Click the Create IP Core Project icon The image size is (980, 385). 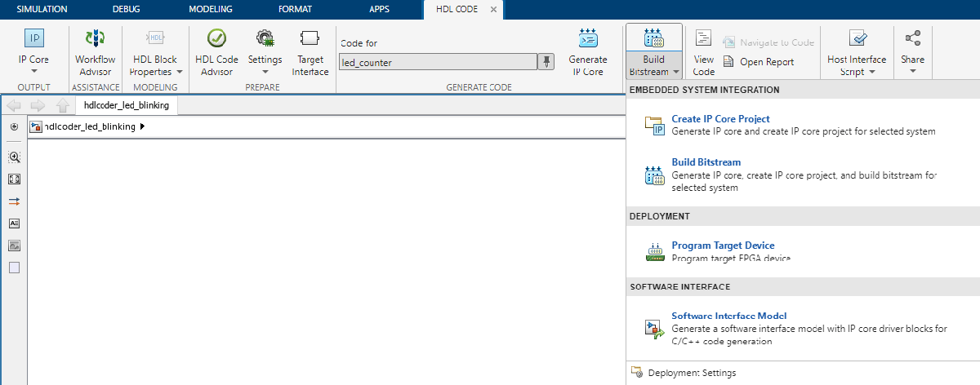(x=655, y=125)
